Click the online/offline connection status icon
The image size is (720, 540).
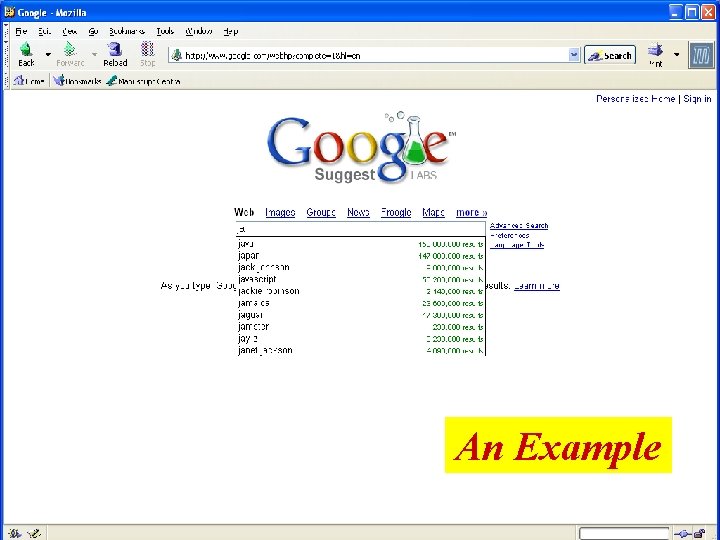[682, 534]
